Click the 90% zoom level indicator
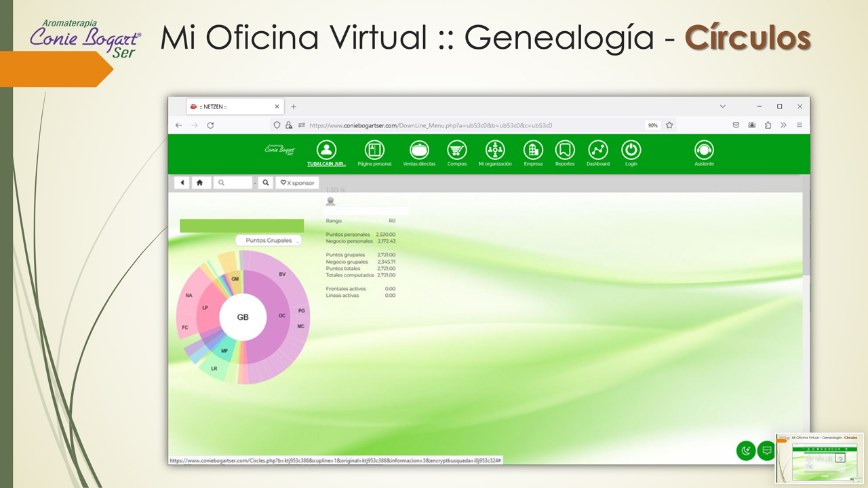 pos(652,125)
